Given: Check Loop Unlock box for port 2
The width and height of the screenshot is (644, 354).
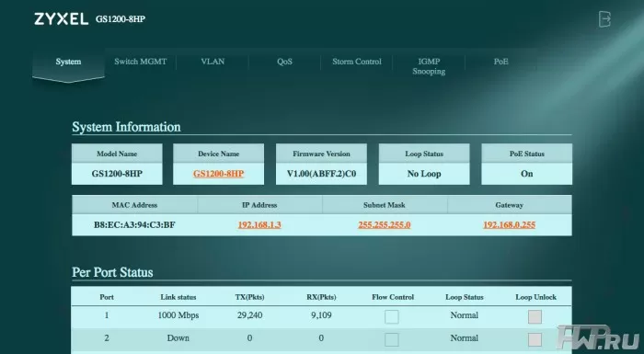Looking at the screenshot, I should click(535, 339).
